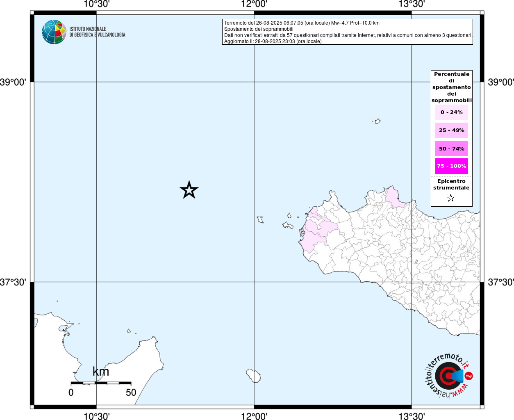Click Pantelleria island south of 12°00'
This screenshot has width=514, height=420.
254,376
